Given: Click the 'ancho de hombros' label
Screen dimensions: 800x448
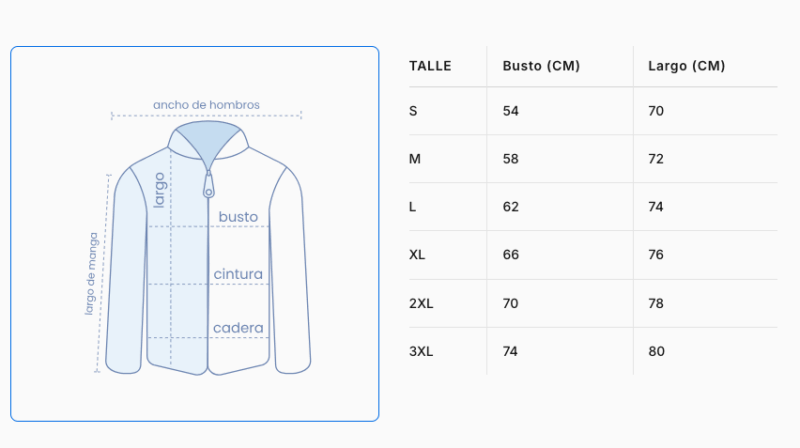Looking at the screenshot, I should pos(206,105).
